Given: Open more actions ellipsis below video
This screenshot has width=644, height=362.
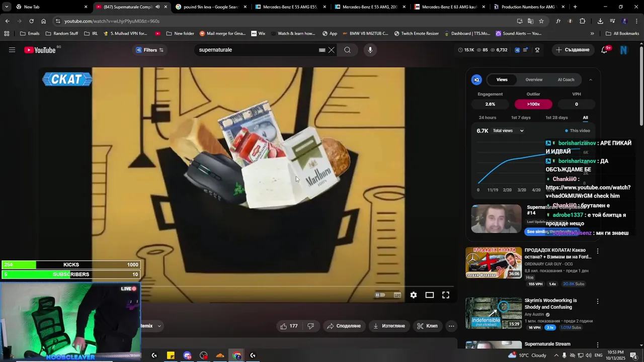Looking at the screenshot, I should (x=451, y=326).
